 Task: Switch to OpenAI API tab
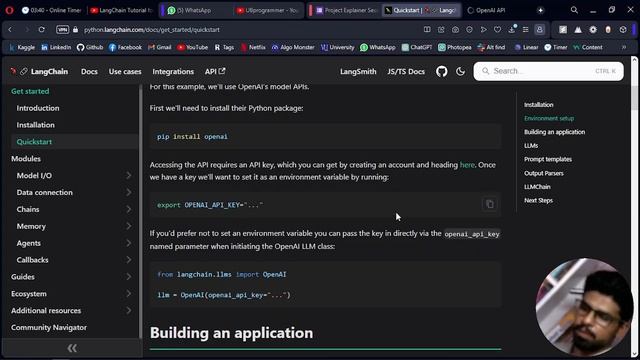491,10
